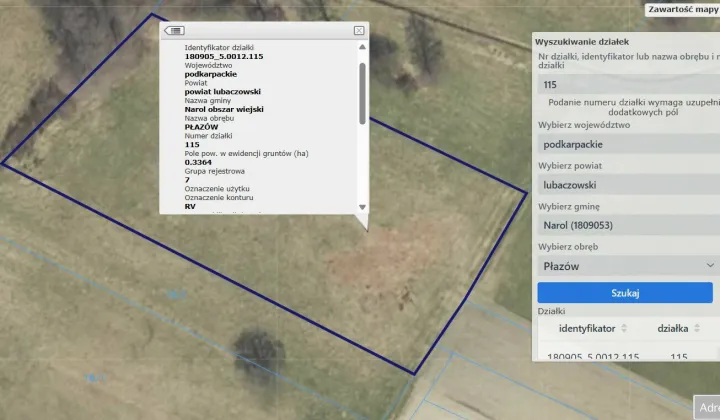The height and width of the screenshot is (420, 720).
Task: Open the województwo field showing podkarpackie
Action: 629,144
